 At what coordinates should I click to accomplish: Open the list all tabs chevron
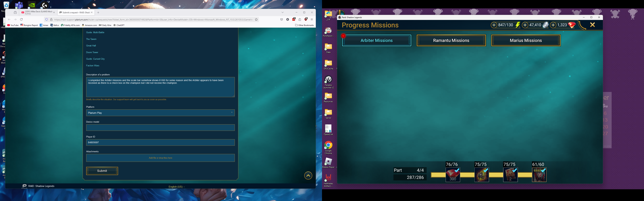[282, 13]
